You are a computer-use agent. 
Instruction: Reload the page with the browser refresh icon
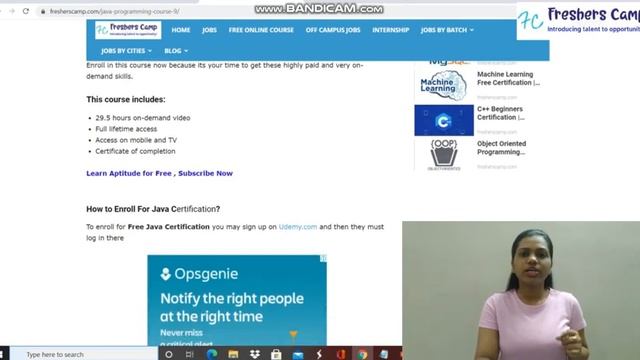pos(26,11)
